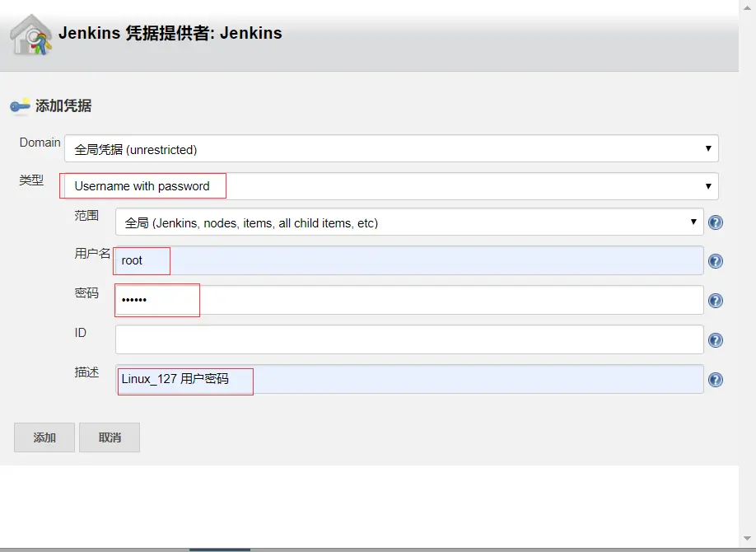756x552 pixels.
Task: Click the 范围 label
Action: tap(86, 215)
